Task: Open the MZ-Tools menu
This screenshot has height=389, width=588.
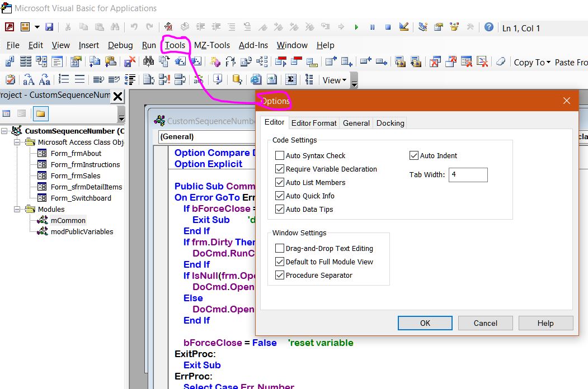Action: [x=212, y=45]
